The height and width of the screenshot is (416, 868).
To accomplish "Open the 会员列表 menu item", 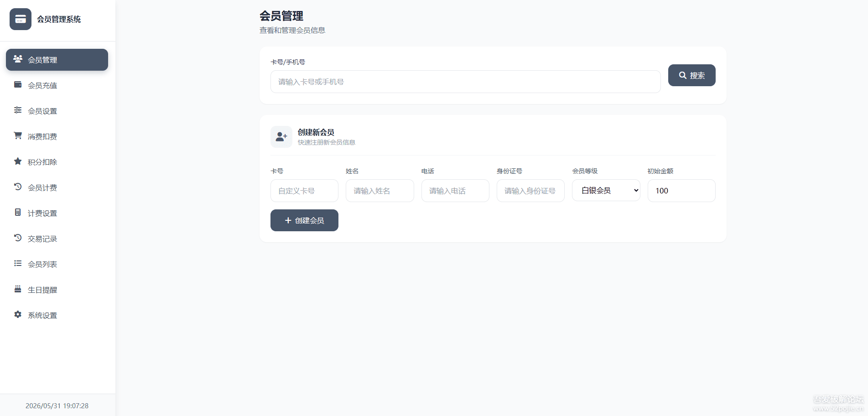I will pyautogui.click(x=57, y=264).
